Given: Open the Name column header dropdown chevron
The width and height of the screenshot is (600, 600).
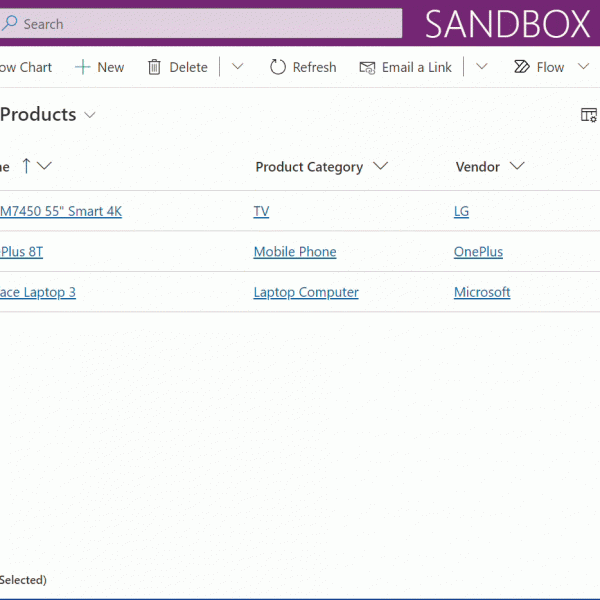Looking at the screenshot, I should tap(44, 166).
